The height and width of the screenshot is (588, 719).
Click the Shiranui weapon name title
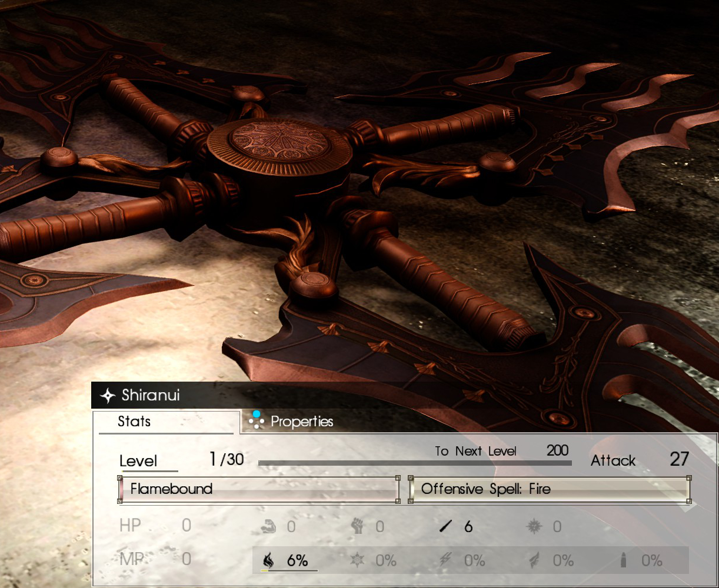click(x=151, y=395)
